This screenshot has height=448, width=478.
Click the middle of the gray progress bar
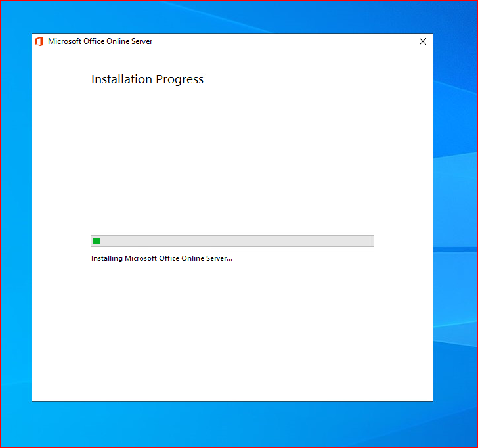(x=232, y=241)
